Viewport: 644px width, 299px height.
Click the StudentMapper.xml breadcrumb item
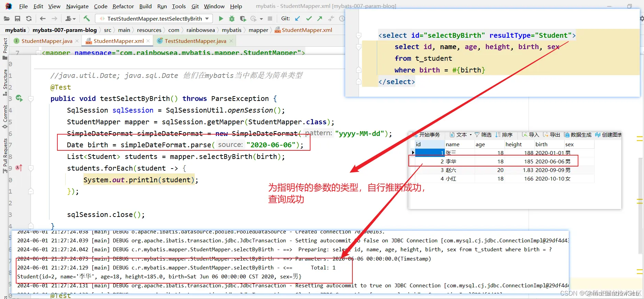coord(304,30)
